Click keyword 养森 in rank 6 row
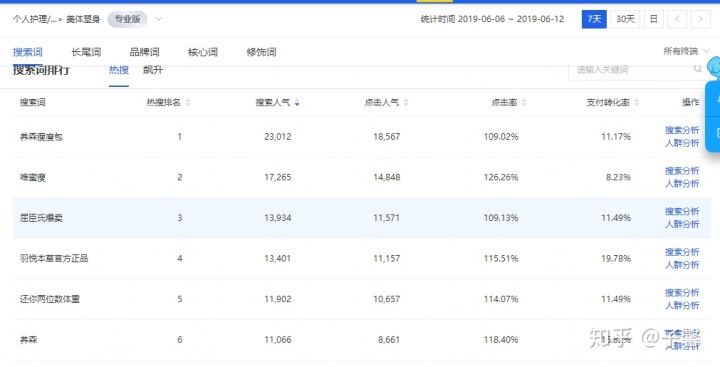This screenshot has height=367, width=720. (x=28, y=340)
